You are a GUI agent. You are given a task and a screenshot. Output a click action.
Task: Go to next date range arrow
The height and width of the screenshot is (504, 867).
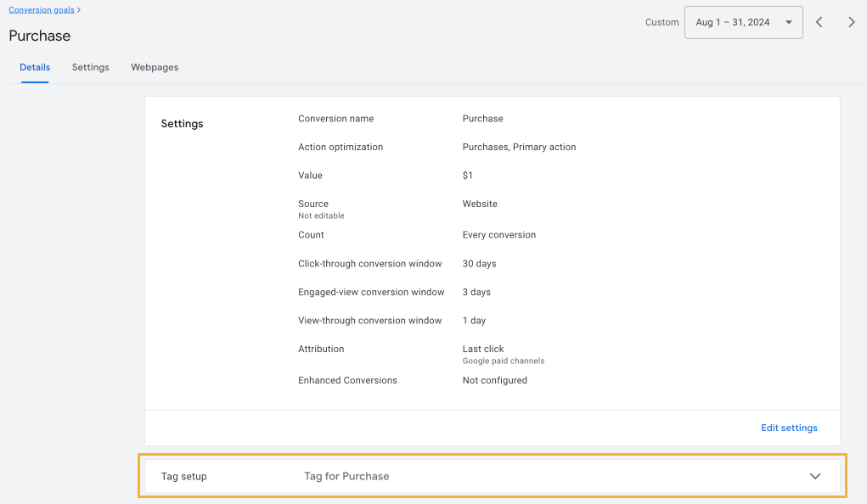pyautogui.click(x=851, y=22)
